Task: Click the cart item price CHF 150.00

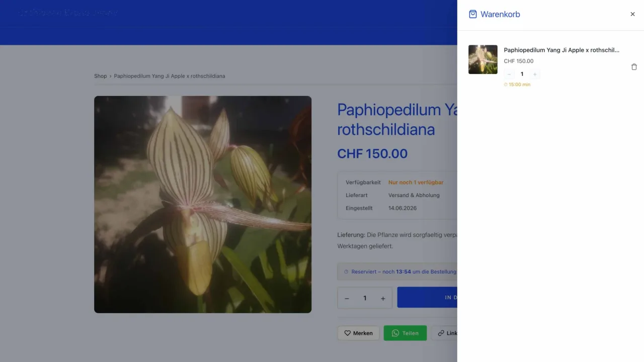Action: [x=519, y=61]
